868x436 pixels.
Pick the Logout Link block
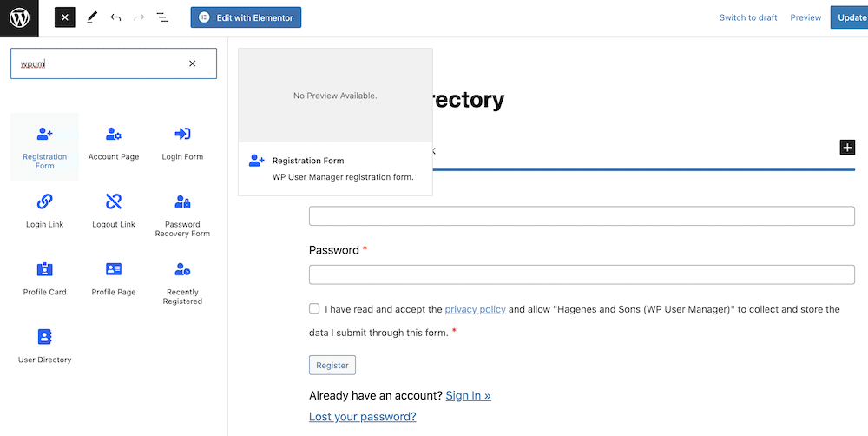click(114, 215)
